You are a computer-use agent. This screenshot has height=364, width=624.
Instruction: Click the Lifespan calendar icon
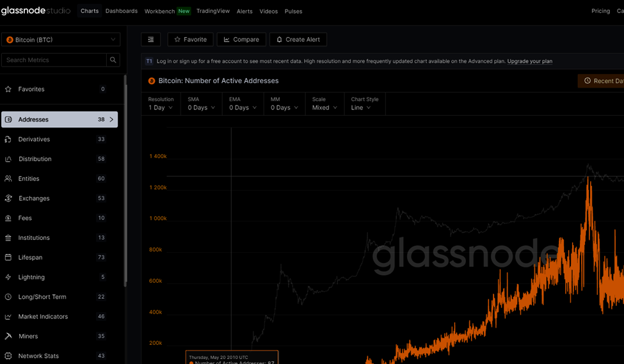click(8, 257)
